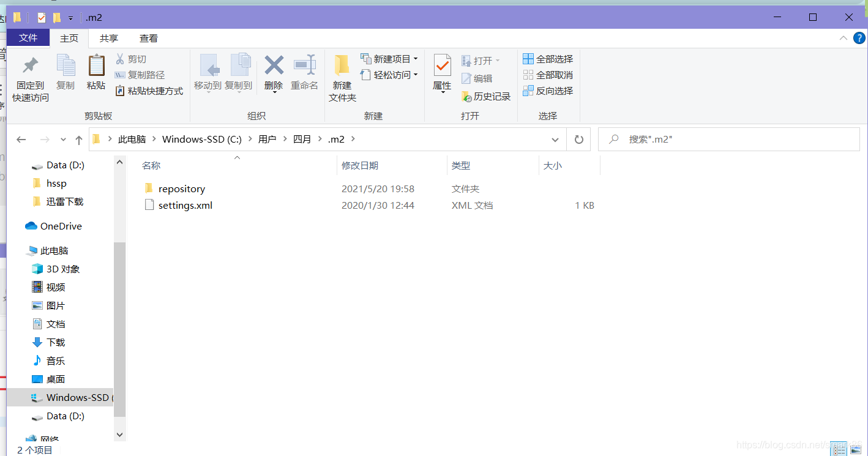
Task: Switch to the View ribbon tab
Action: tap(149, 38)
